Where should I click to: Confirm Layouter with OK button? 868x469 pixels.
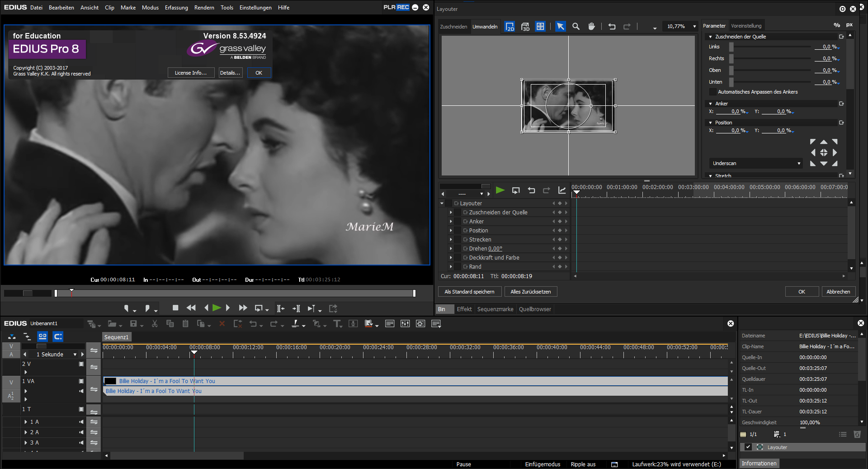(802, 292)
